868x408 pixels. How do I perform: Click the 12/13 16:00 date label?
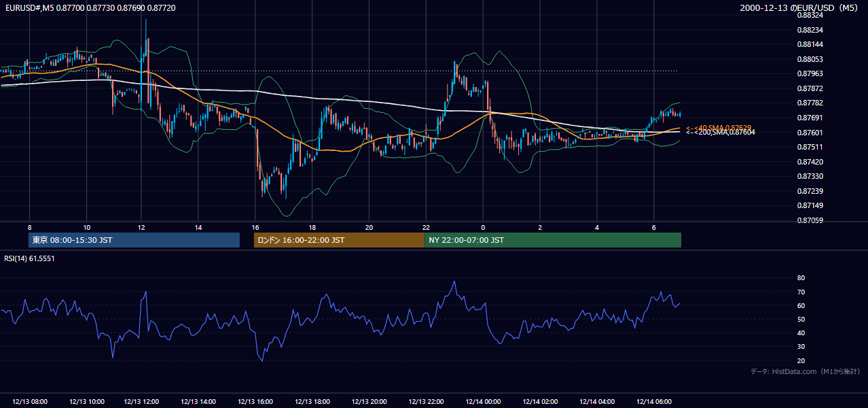point(255,402)
